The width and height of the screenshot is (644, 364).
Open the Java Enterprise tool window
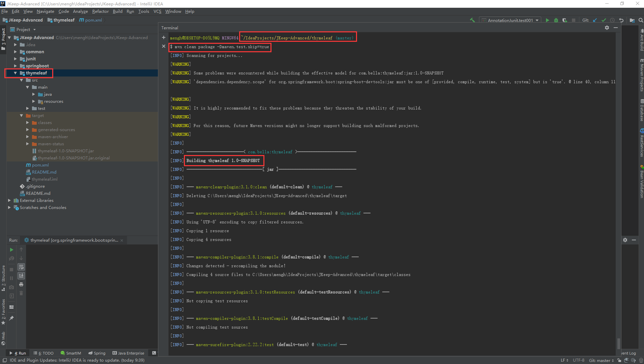(128, 353)
